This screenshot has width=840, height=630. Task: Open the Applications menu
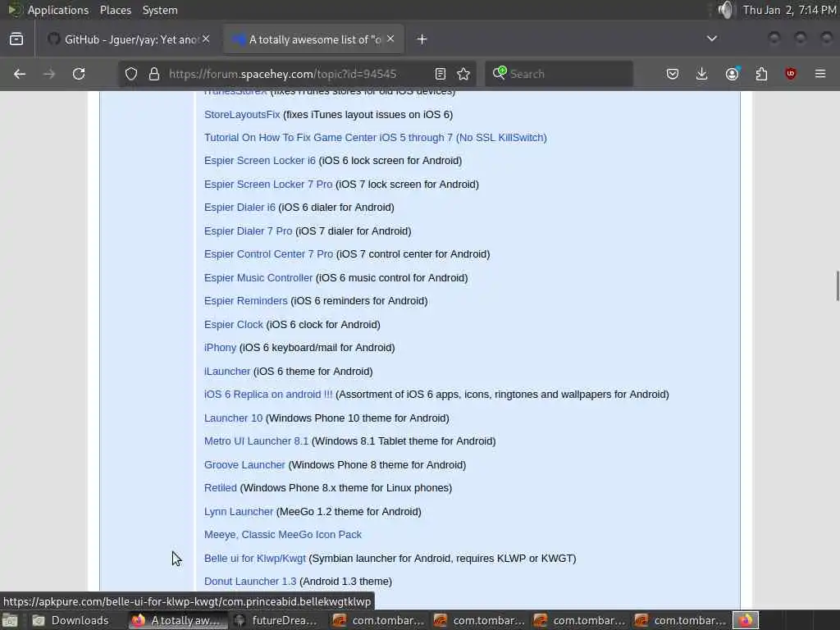tap(58, 10)
